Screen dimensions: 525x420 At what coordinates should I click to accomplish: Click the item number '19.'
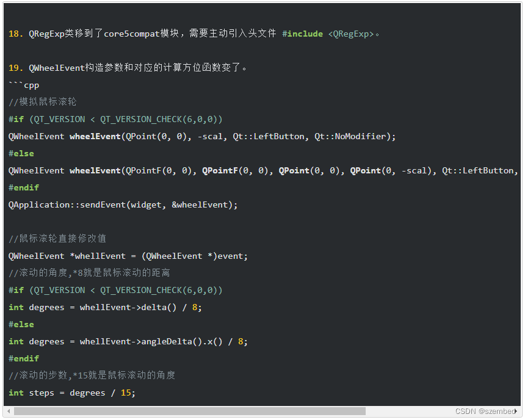click(x=16, y=68)
